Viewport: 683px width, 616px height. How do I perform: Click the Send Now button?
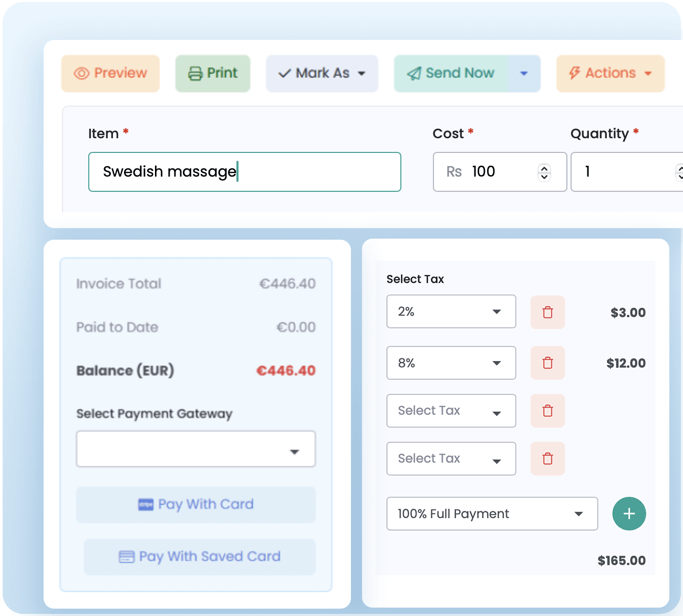click(x=451, y=73)
